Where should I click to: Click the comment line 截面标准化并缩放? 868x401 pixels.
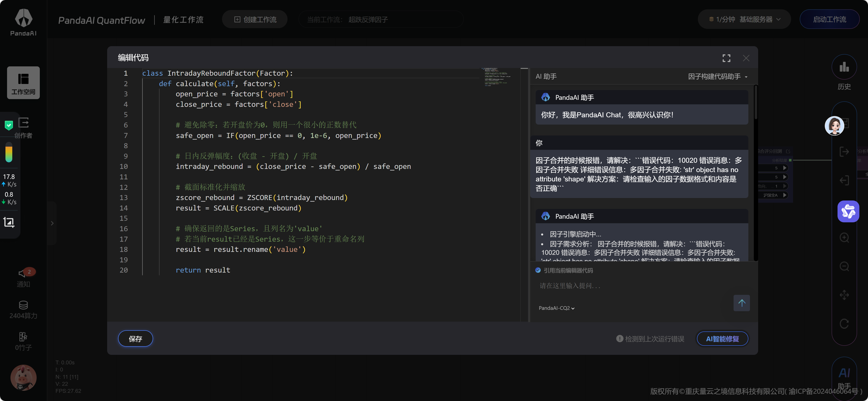coord(210,187)
